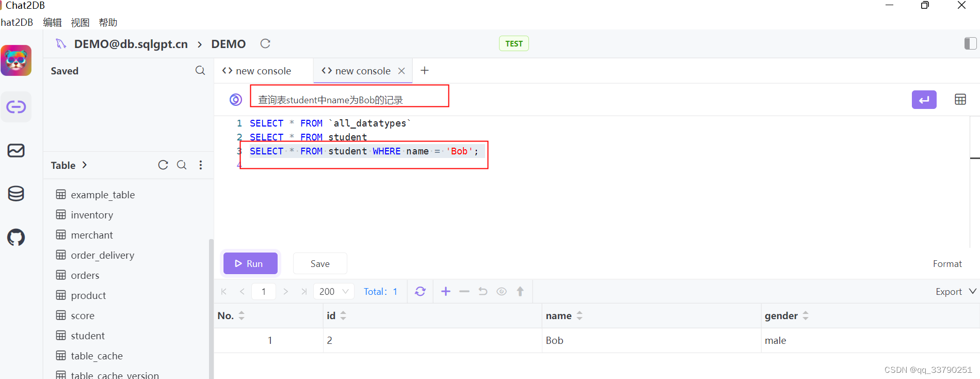
Task: Sort results by id column
Action: click(x=343, y=315)
